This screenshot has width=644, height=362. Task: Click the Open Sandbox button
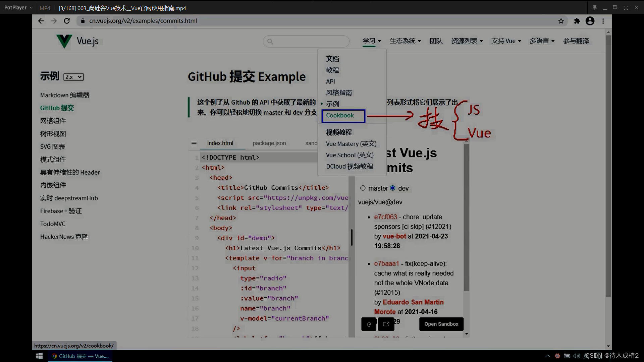click(441, 323)
